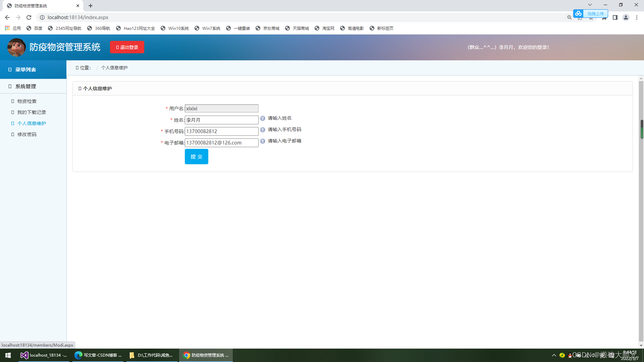Reload the page with the refresh icon
The height and width of the screenshot is (362, 644).
(29, 17)
